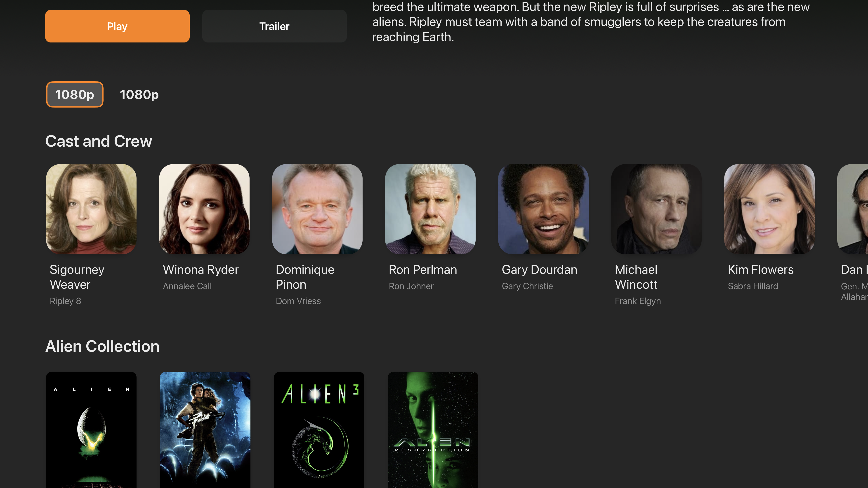Viewport: 868px width, 488px height.
Task: Open Dominique Pinon's cast photo
Action: point(317,209)
